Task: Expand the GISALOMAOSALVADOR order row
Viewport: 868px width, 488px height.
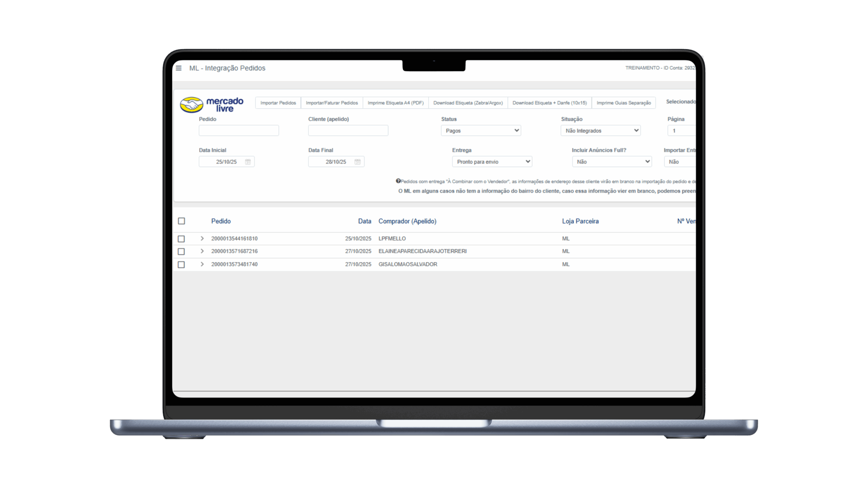Action: [x=202, y=264]
